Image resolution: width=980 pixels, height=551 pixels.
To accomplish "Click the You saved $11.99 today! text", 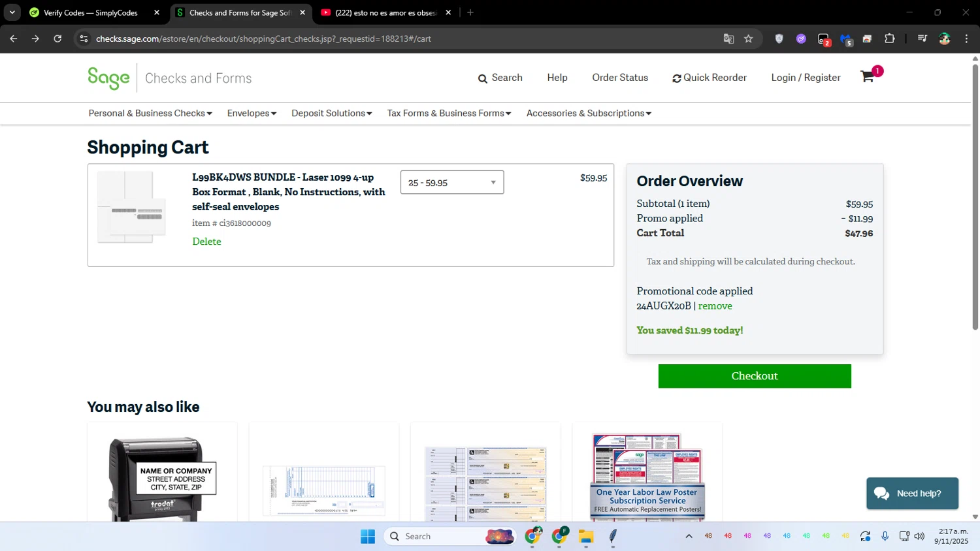I will [x=690, y=330].
